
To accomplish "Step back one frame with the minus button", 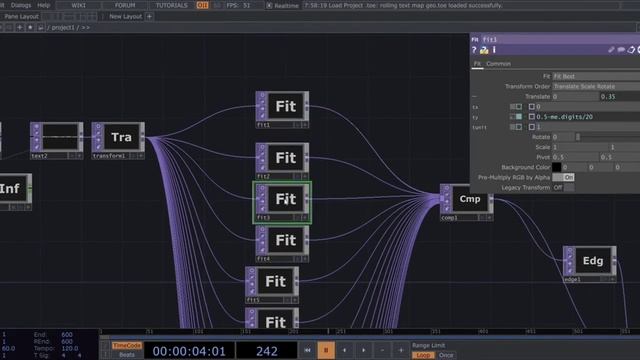I will (x=382, y=350).
